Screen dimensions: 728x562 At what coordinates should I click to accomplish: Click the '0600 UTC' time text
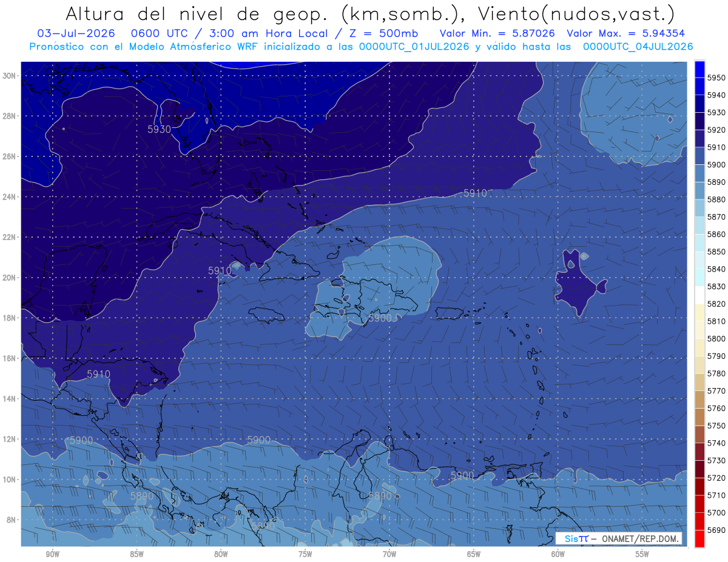(x=161, y=33)
